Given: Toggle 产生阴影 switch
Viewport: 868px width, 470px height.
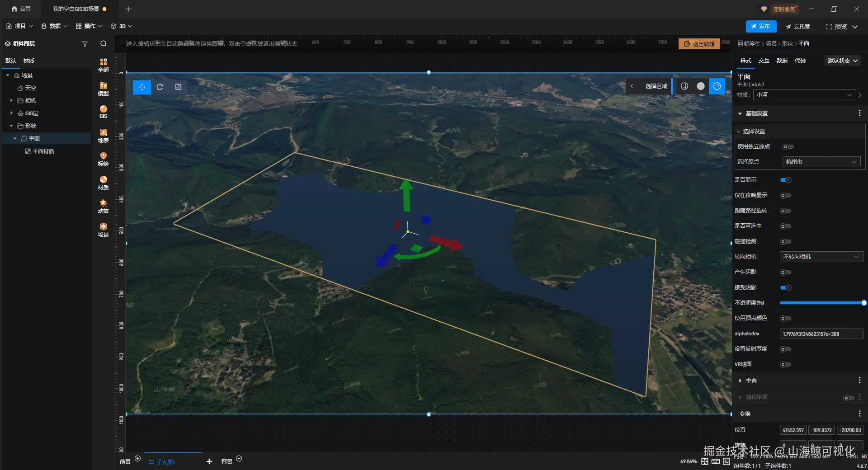Looking at the screenshot, I should tap(786, 272).
